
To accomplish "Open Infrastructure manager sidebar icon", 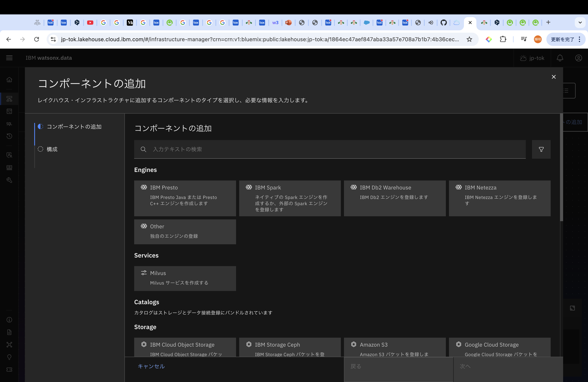I will [x=9, y=99].
